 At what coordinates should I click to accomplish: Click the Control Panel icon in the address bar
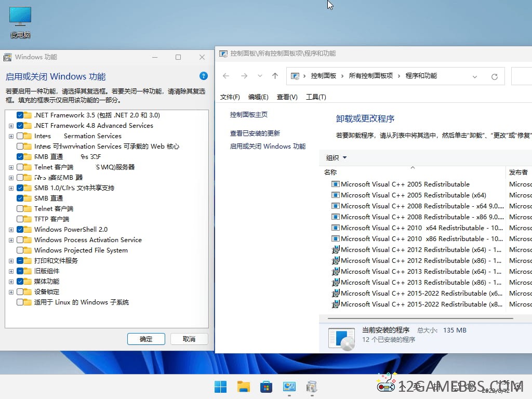[x=295, y=76]
